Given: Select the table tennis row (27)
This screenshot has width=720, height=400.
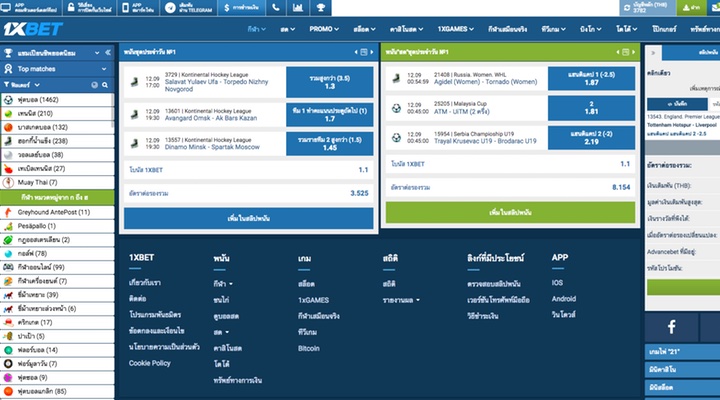Looking at the screenshot, I should click(x=57, y=169).
